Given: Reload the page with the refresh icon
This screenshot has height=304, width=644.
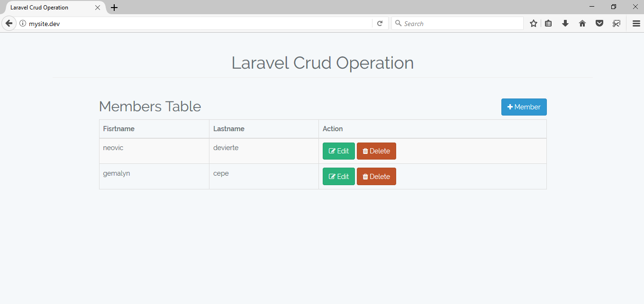Looking at the screenshot, I should [x=380, y=23].
